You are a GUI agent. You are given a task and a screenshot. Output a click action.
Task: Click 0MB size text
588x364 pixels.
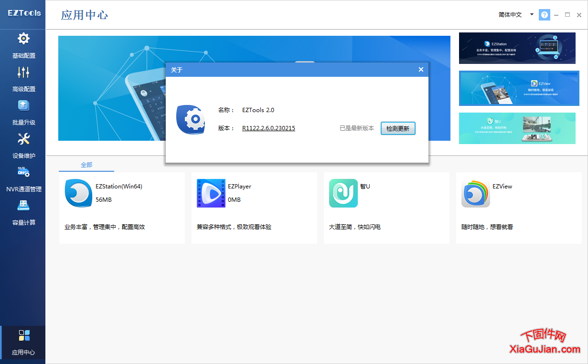(x=234, y=200)
